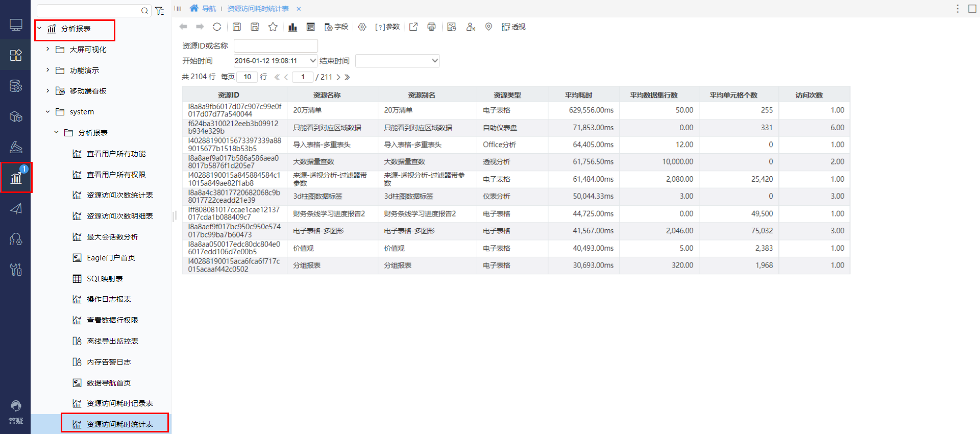
Task: Collapse the system folder
Action: pos(47,112)
